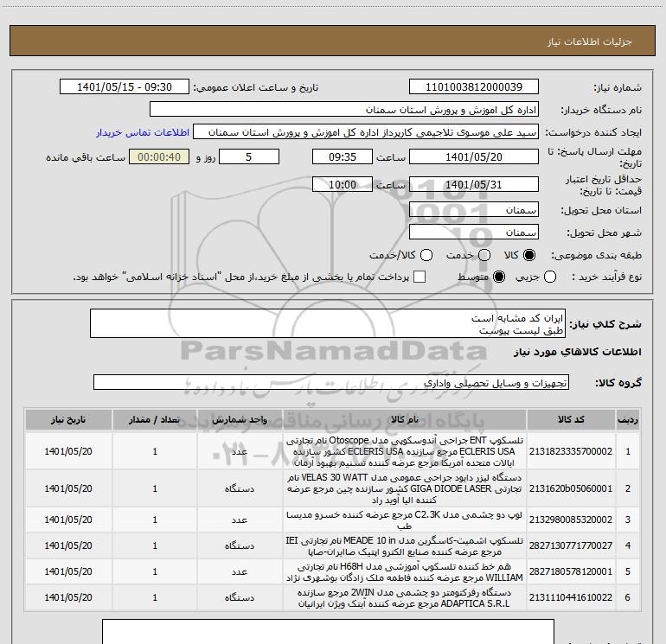Viewport: 666px width, 644px height.
Task: Select the خدمت radio button
Action: [x=484, y=255]
